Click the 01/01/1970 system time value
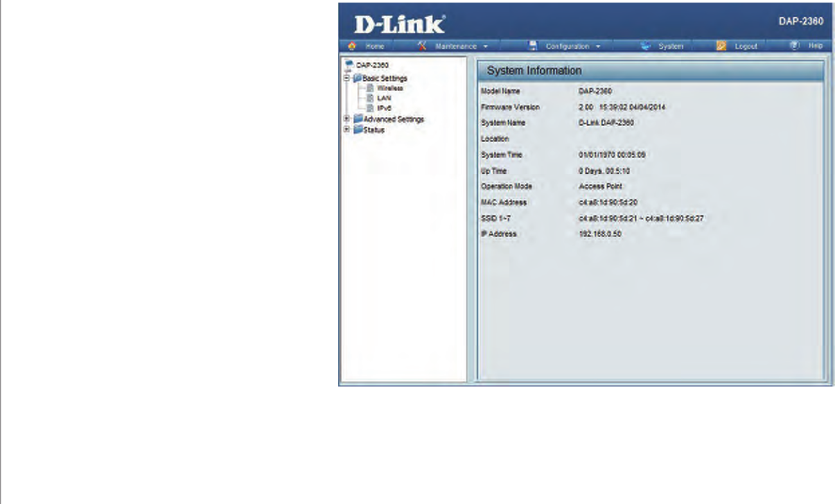The width and height of the screenshot is (835, 504). (x=611, y=155)
